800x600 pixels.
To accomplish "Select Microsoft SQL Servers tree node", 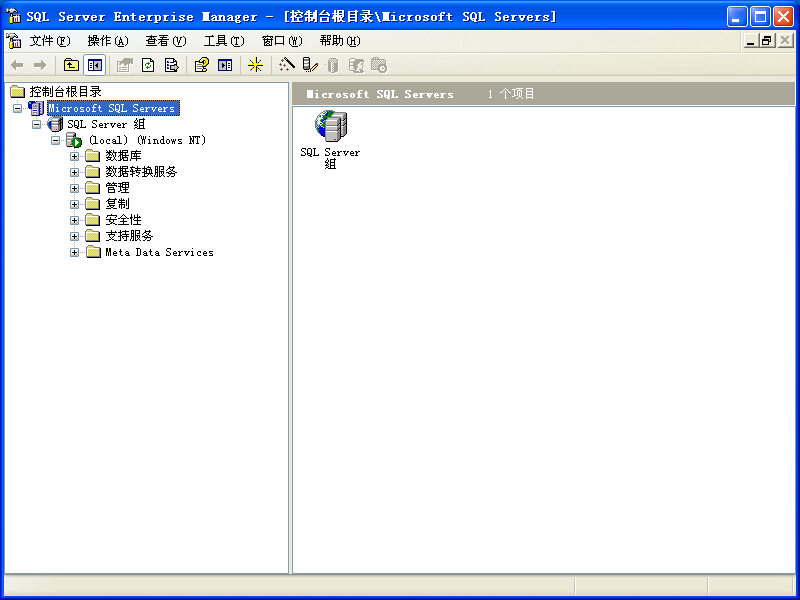I will pyautogui.click(x=113, y=108).
